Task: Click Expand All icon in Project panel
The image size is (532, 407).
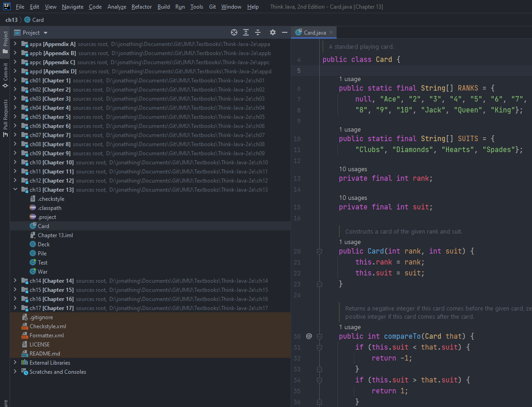Action: tap(246, 33)
